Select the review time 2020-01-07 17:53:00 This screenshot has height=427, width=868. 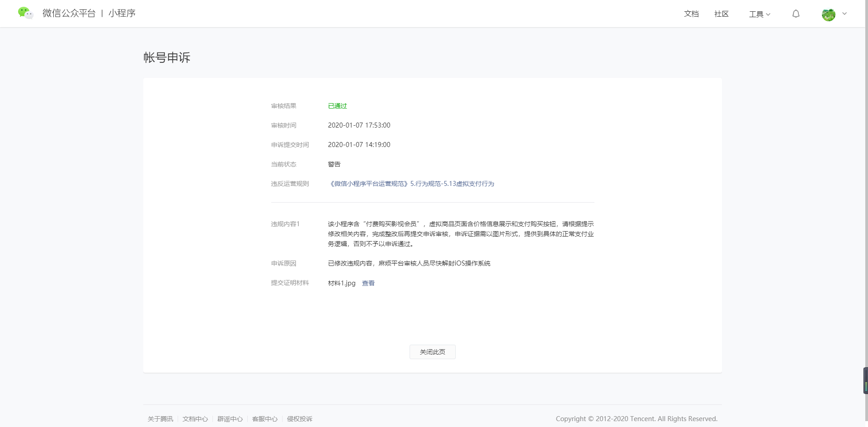359,125
